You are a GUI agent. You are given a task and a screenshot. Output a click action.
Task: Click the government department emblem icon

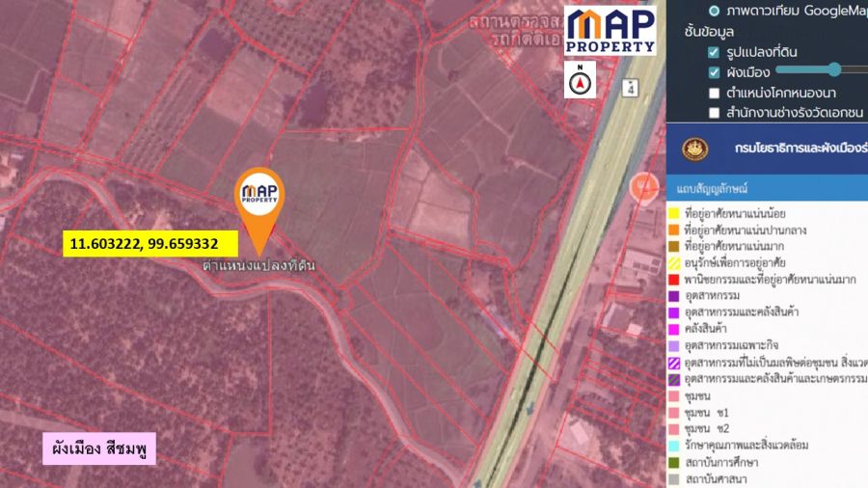click(694, 149)
